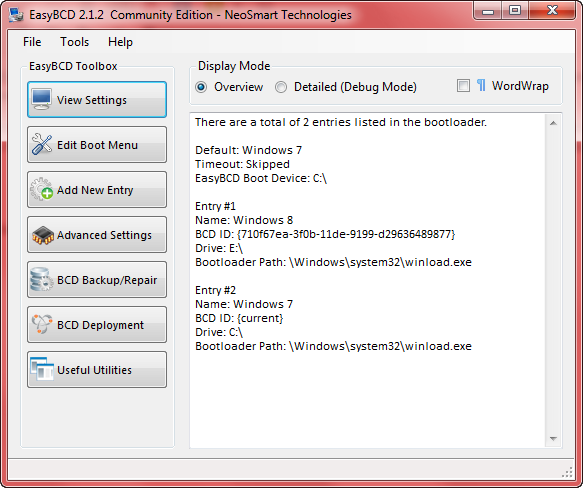
Task: Click the Advanced Settings button label
Action: tap(104, 235)
